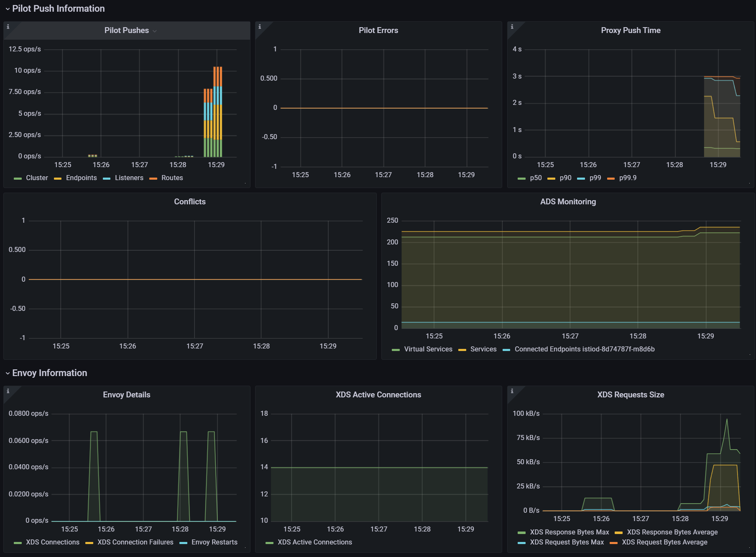Toggle Envoy Restarts series in legend
Viewport: 756px width, 557px height.
point(215,542)
